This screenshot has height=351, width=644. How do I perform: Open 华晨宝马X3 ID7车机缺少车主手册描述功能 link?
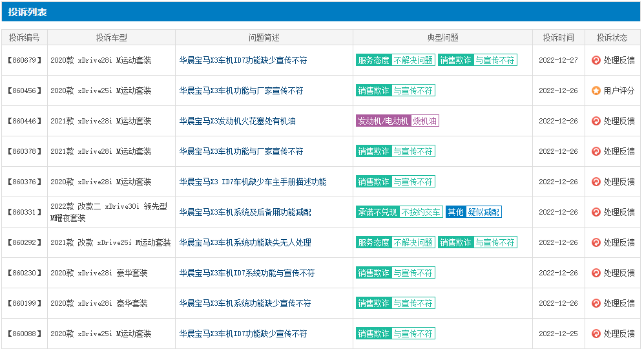[253, 182]
